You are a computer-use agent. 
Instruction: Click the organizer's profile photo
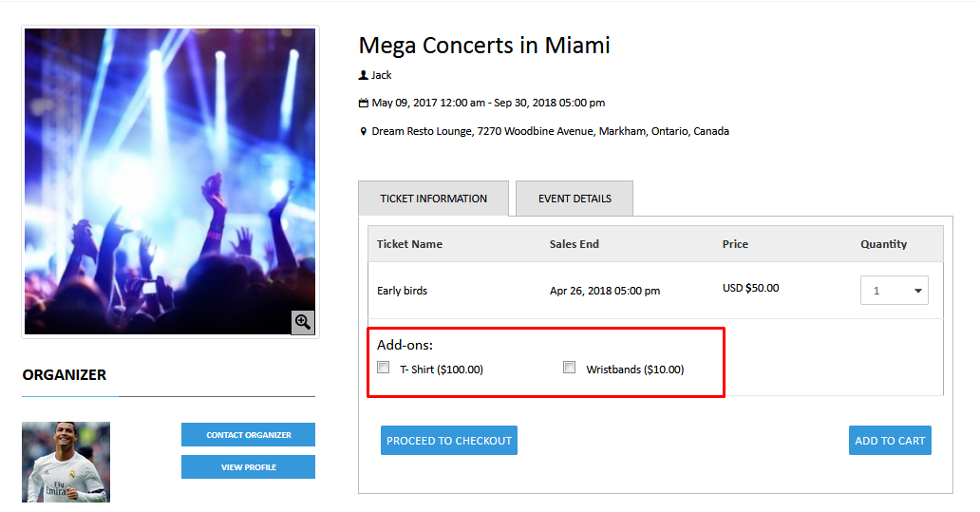[x=66, y=462]
